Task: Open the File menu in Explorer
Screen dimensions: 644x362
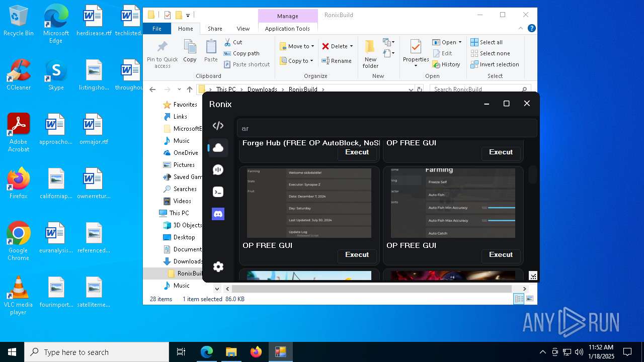Action: tap(157, 29)
